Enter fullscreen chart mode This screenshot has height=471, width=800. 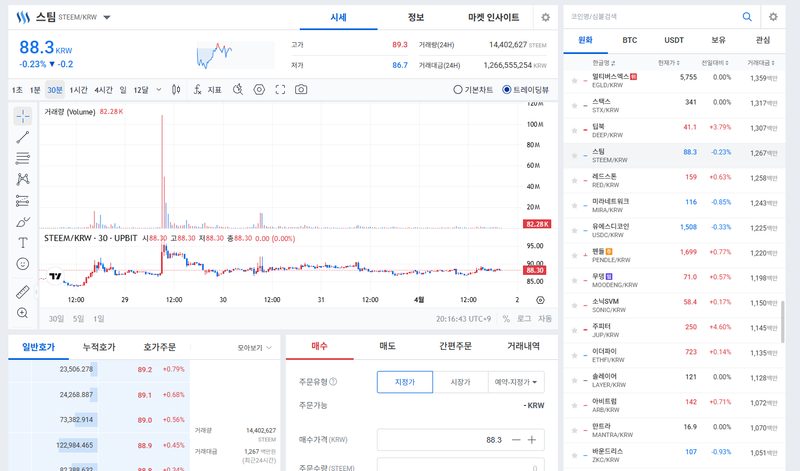[280, 90]
